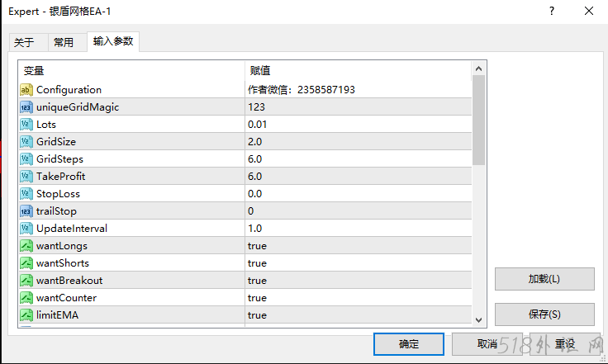Image resolution: width=608 pixels, height=364 pixels.
Task: Click the help question mark button
Action: [552, 11]
